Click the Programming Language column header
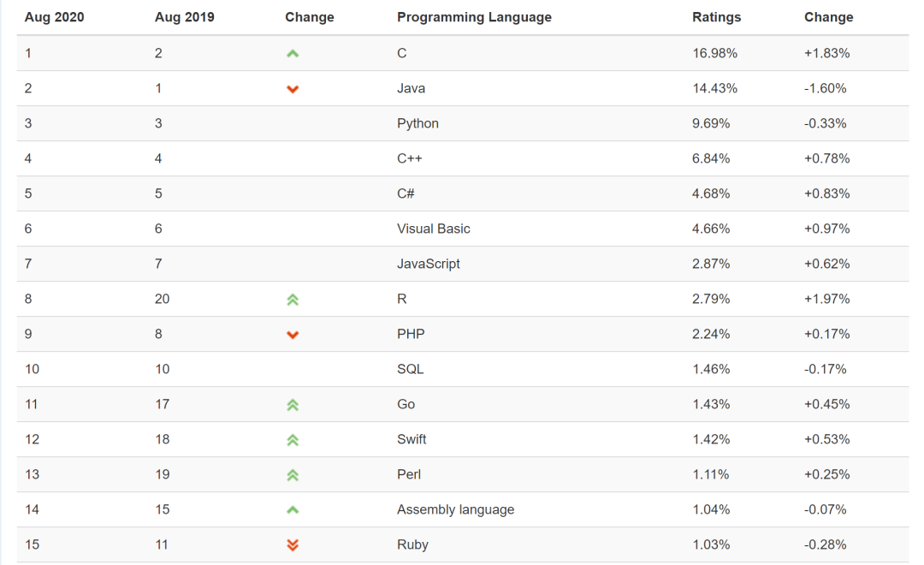924x565 pixels. pos(474,17)
